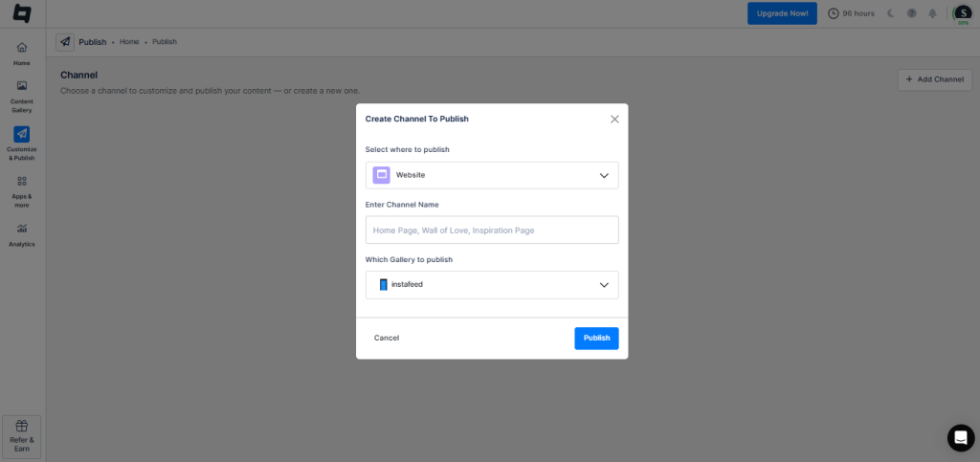The width and height of the screenshot is (980, 462).
Task: Click the Upgrade Now! button
Action: pyautogui.click(x=782, y=13)
